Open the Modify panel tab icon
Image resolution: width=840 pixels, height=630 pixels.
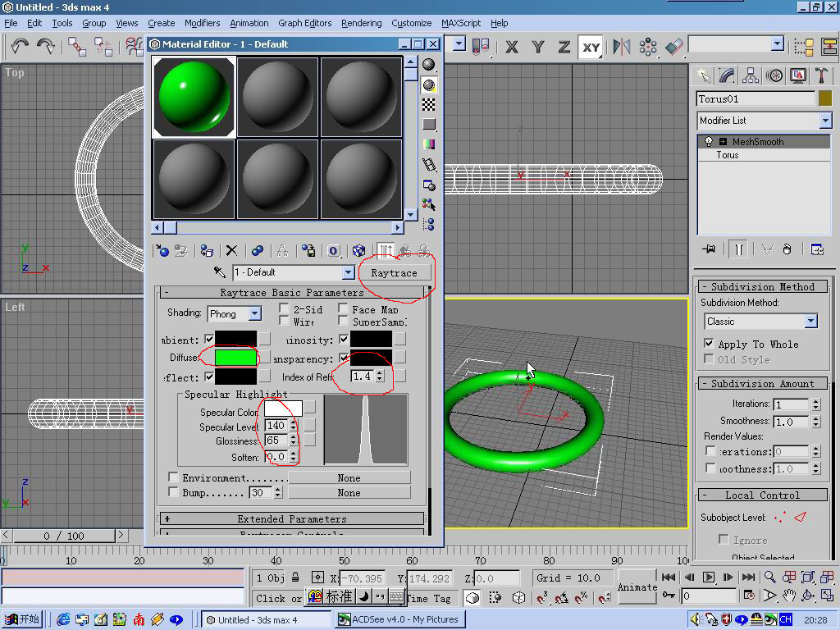(x=727, y=75)
